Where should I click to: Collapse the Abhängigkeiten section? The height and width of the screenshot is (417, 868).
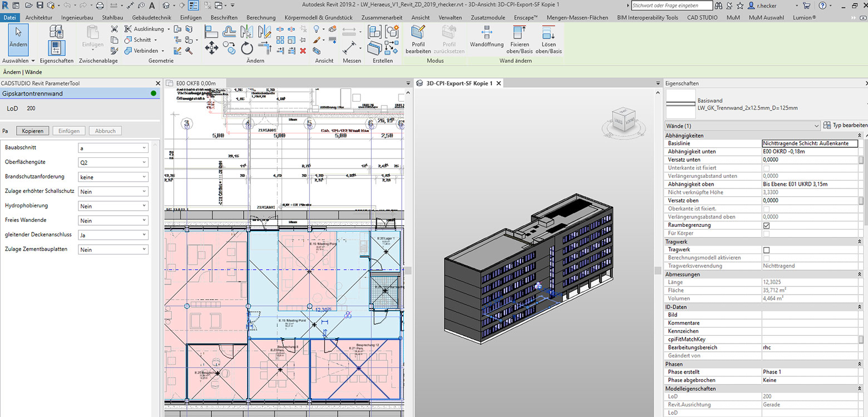pos(860,135)
